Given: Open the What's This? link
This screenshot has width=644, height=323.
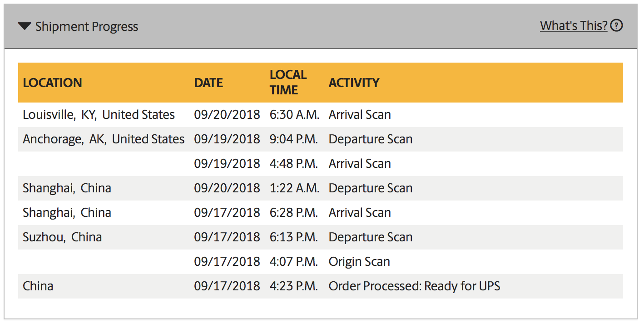Looking at the screenshot, I should click(574, 26).
